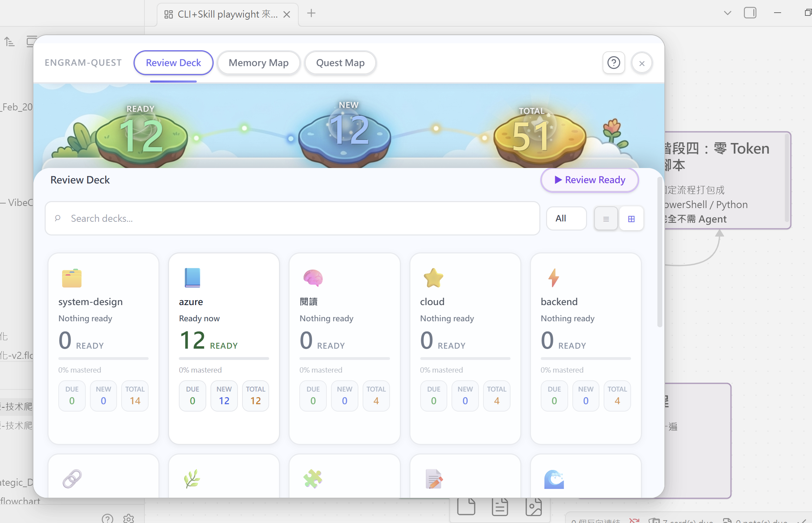Click the Review Deck section heading
The height and width of the screenshot is (523, 812).
point(80,180)
